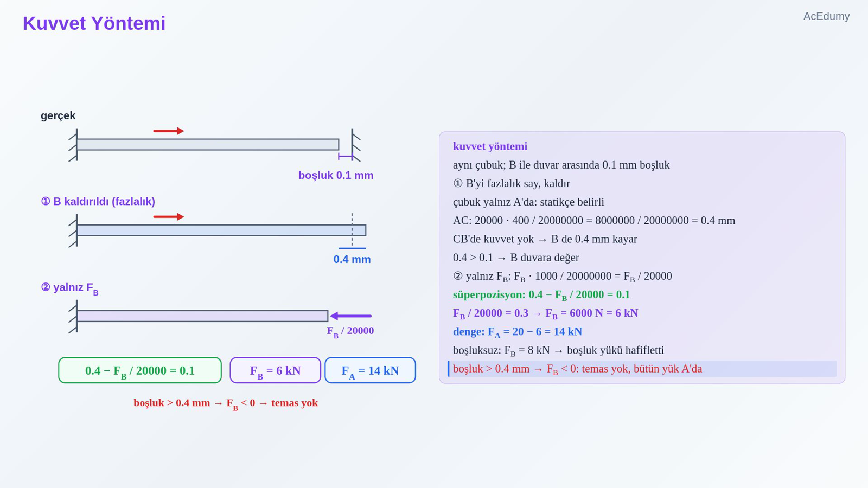Select the "gerçek" diagram label
Image resolution: width=868 pixels, height=488 pixels.
pos(58,115)
